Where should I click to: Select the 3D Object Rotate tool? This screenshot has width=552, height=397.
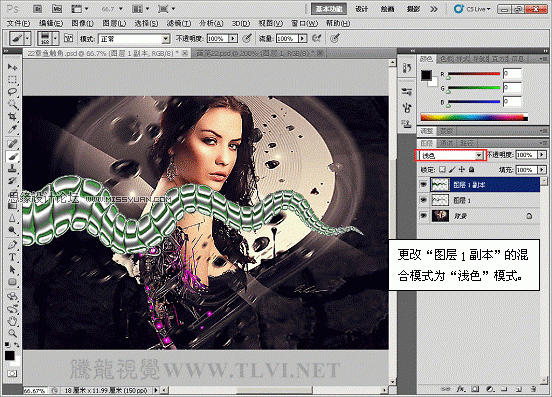(x=12, y=297)
